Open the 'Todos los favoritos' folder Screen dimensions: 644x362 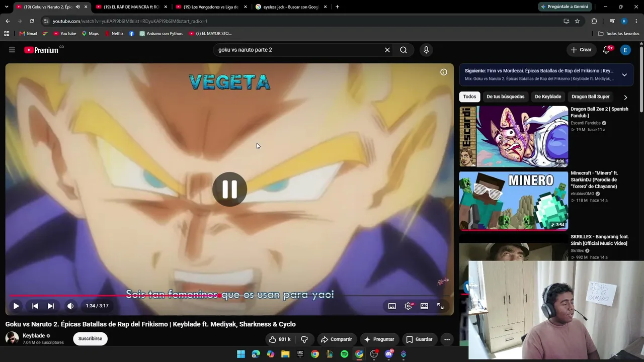(x=619, y=34)
